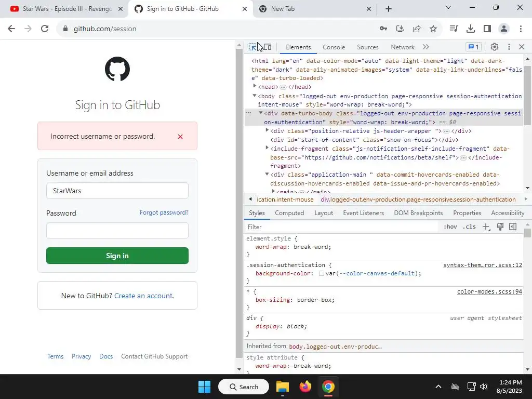The image size is (532, 399).
Task: Expand the head element node
Action: coord(255,86)
